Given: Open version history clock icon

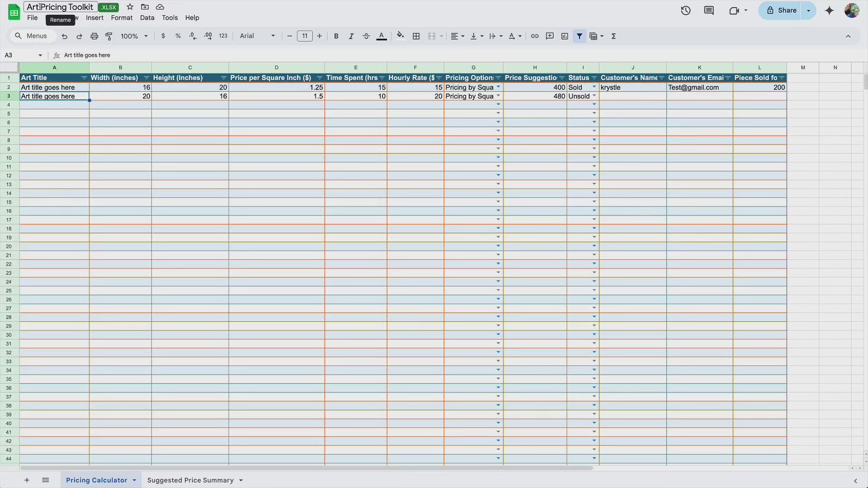Looking at the screenshot, I should pos(685,10).
